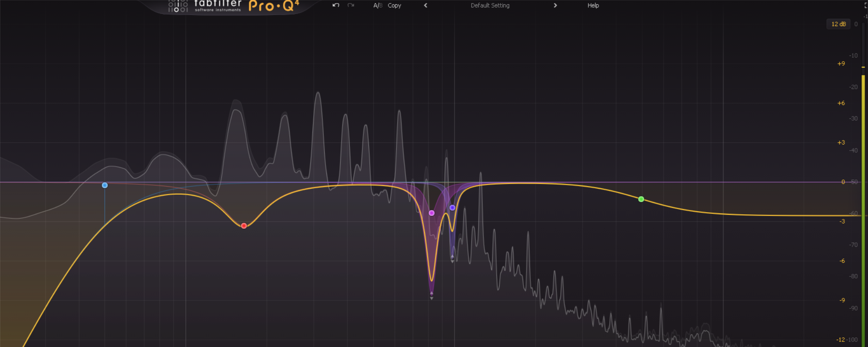The image size is (868, 347).
Task: Click the +6 gain scale label
Action: coord(841,103)
